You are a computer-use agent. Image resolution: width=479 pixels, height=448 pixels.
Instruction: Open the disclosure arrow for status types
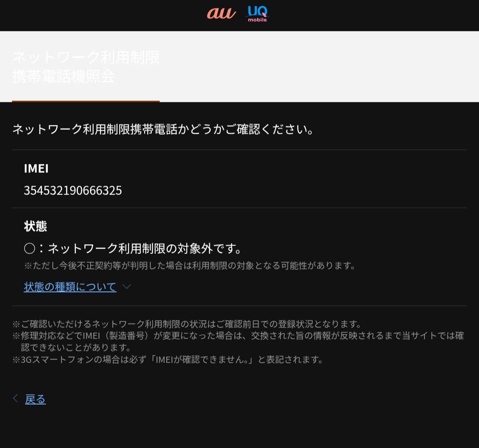pos(127,287)
